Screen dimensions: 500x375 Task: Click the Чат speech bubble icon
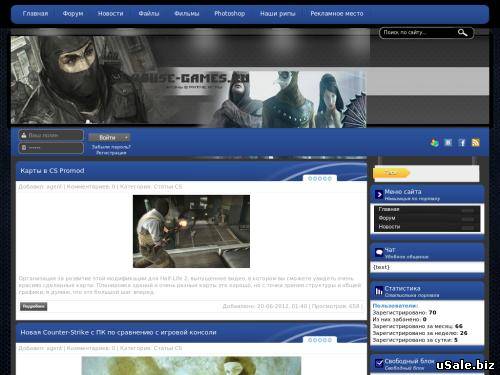379,252
